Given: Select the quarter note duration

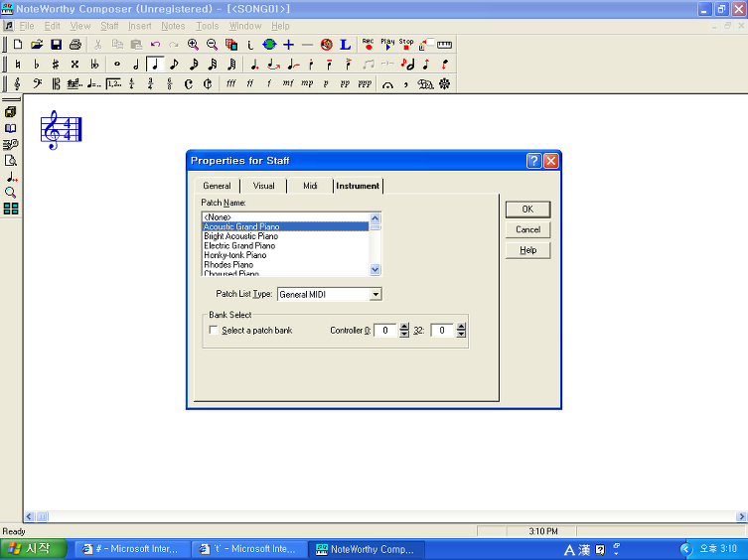Looking at the screenshot, I should click(x=155, y=64).
